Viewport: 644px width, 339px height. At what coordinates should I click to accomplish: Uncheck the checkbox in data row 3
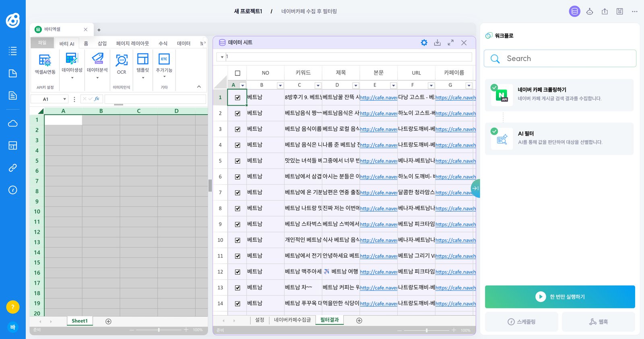click(x=237, y=129)
